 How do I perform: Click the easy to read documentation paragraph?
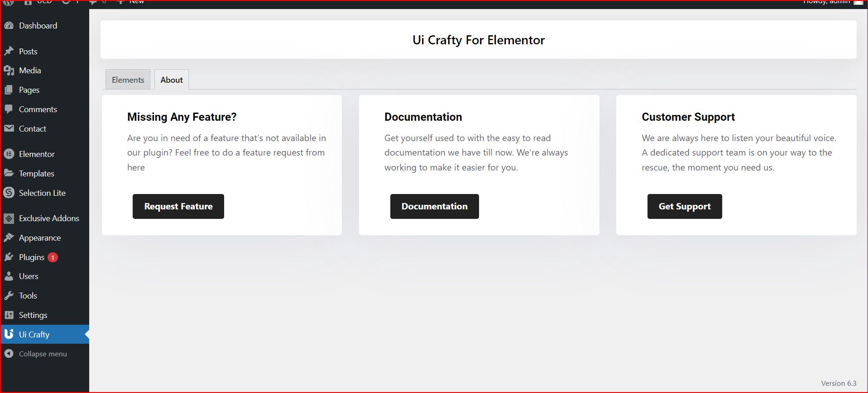[476, 152]
